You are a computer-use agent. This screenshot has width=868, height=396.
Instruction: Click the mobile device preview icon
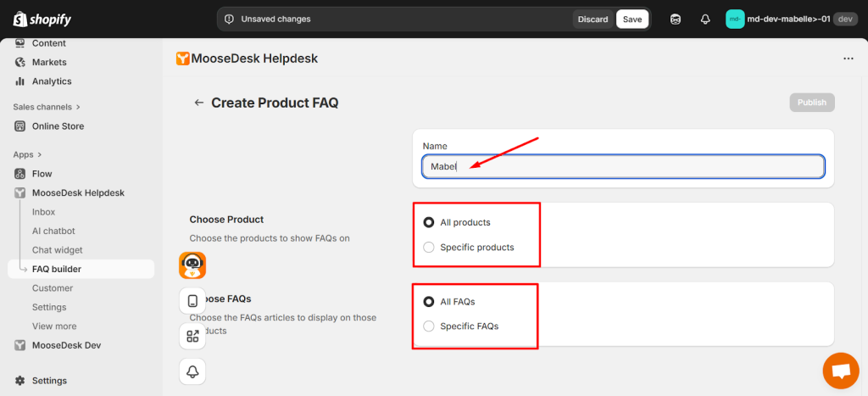[192, 301]
